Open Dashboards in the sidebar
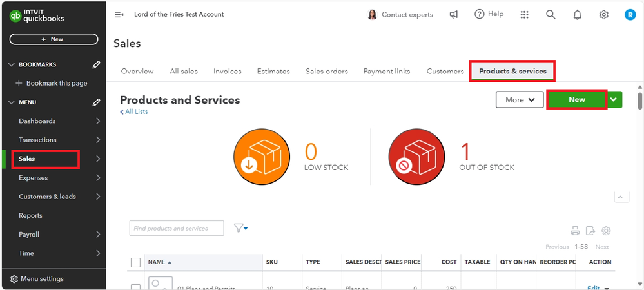 pos(37,121)
